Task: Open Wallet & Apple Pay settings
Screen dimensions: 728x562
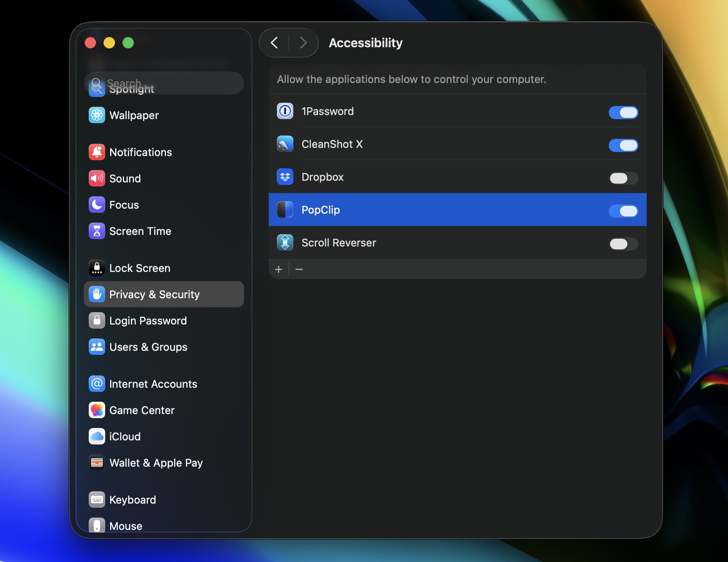Action: click(x=155, y=463)
